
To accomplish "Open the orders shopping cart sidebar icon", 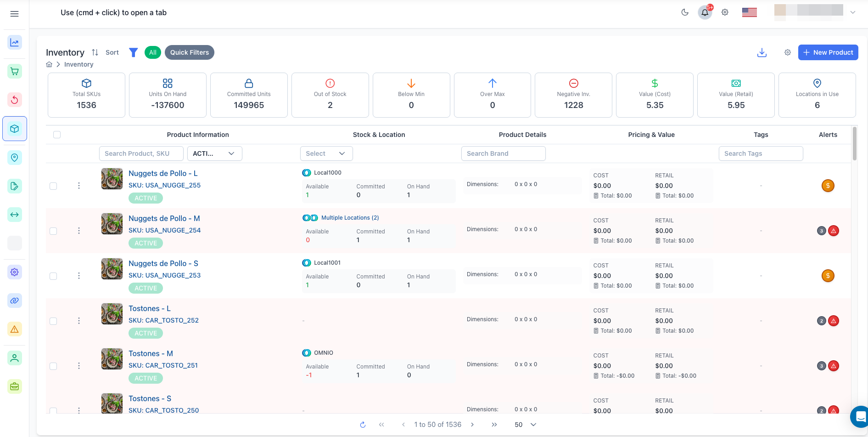I will pyautogui.click(x=14, y=71).
